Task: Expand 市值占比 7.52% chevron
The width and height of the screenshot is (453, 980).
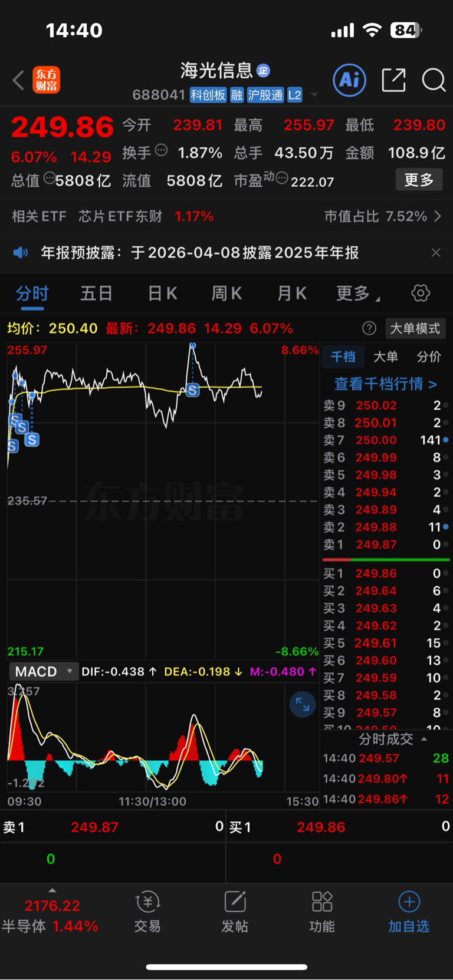Action: [438, 216]
